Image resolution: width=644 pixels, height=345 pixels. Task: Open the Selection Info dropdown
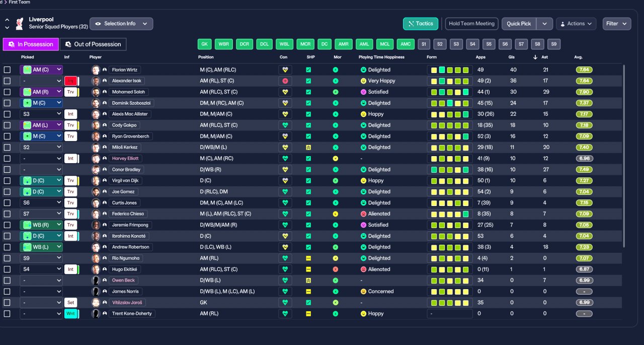pos(121,24)
